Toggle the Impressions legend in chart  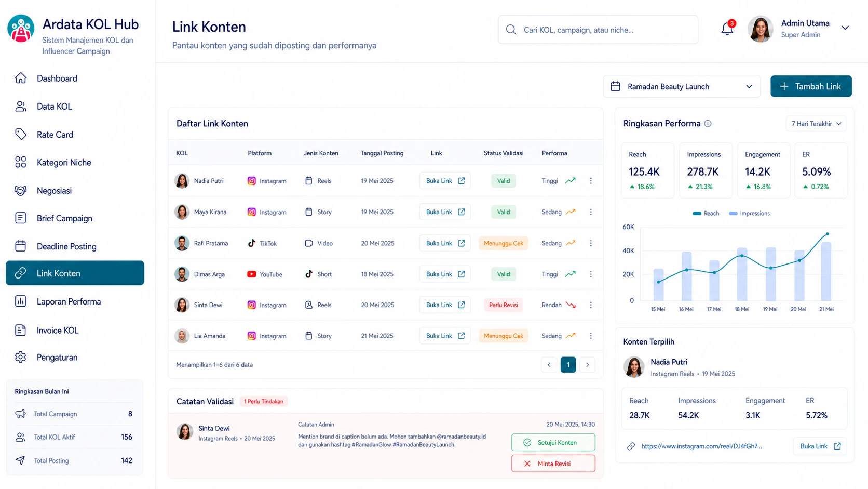pyautogui.click(x=750, y=214)
